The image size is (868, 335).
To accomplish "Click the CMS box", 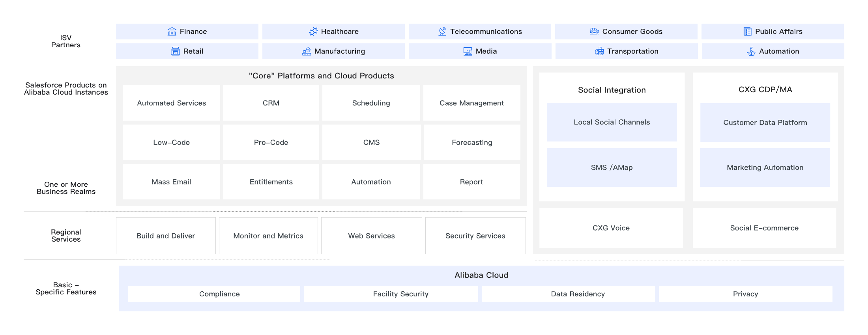I will pyautogui.click(x=371, y=142).
